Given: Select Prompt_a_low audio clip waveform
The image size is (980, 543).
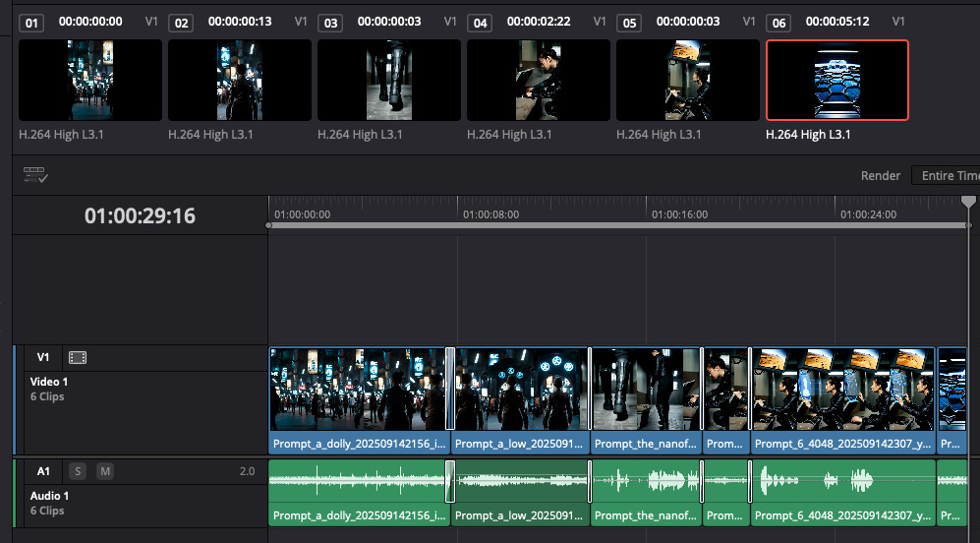Looking at the screenshot, I should point(520,481).
